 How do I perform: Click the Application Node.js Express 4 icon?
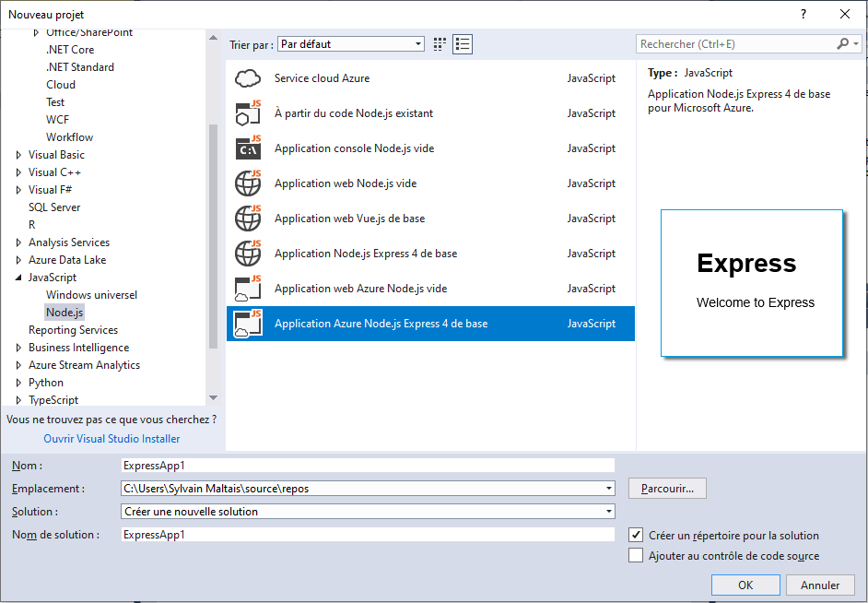pos(249,254)
